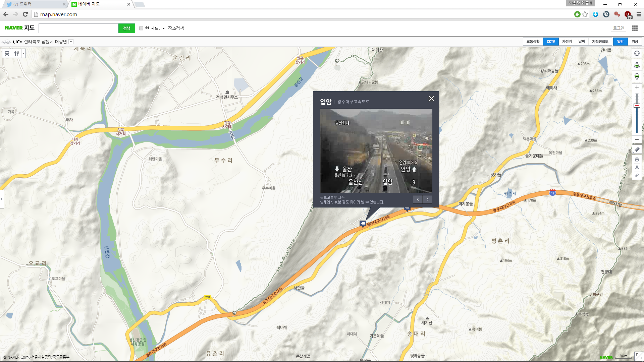
Task: Click the print map icon
Action: 637,160
